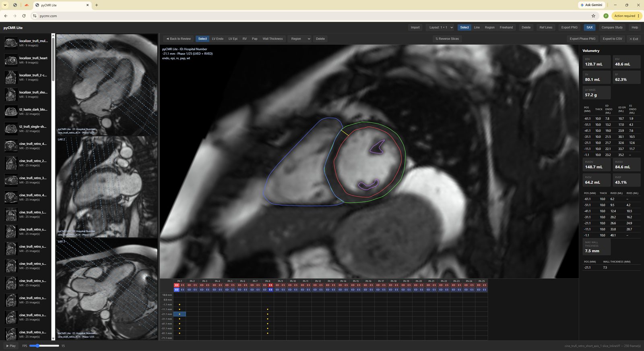This screenshot has height=351, width=644.
Task: Go back to the previous browser page
Action: pos(6,16)
